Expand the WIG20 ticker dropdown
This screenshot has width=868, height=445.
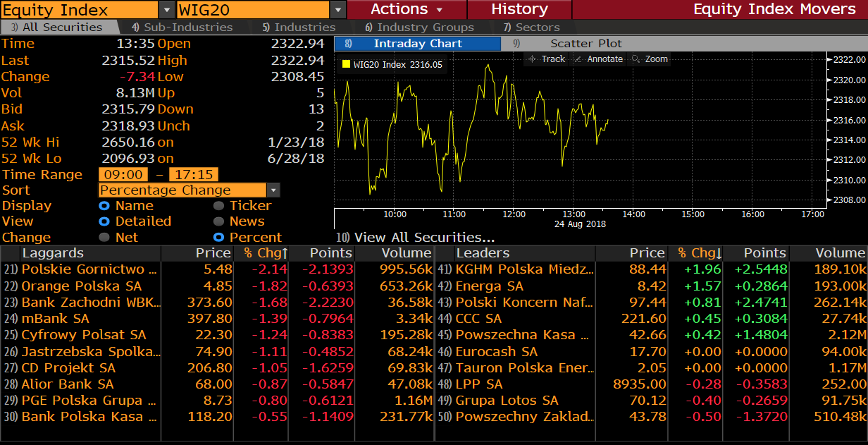[x=338, y=10]
